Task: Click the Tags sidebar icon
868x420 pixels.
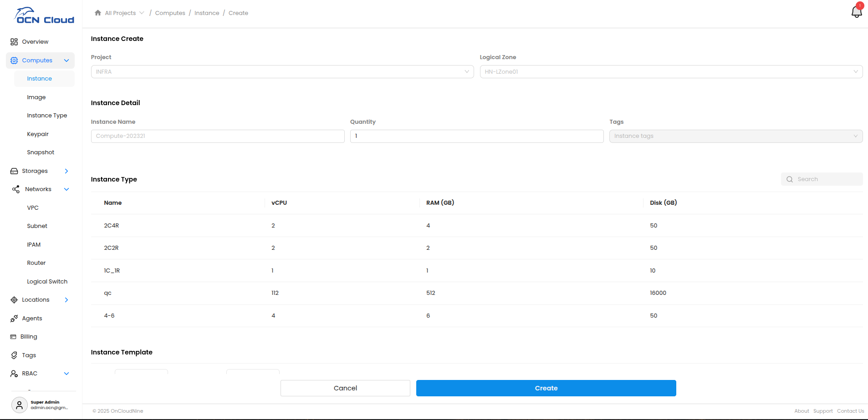Action: pos(14,355)
